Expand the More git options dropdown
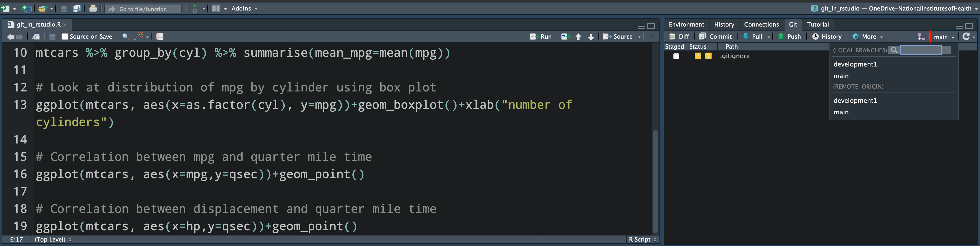The height and width of the screenshot is (246, 980). [868, 37]
